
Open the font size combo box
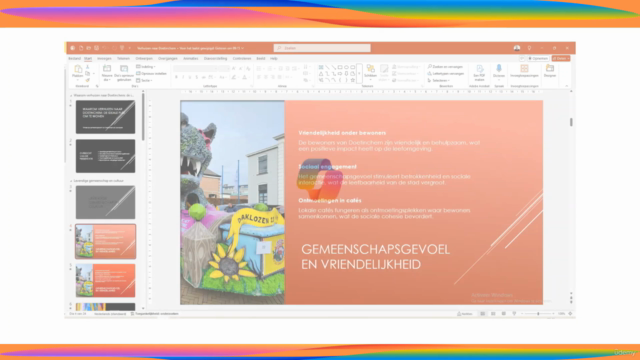tap(225, 69)
